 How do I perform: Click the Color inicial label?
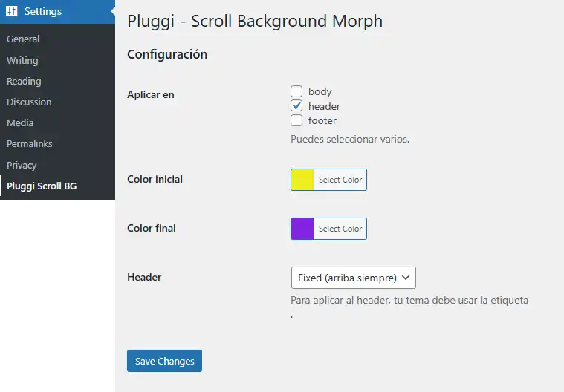155,179
